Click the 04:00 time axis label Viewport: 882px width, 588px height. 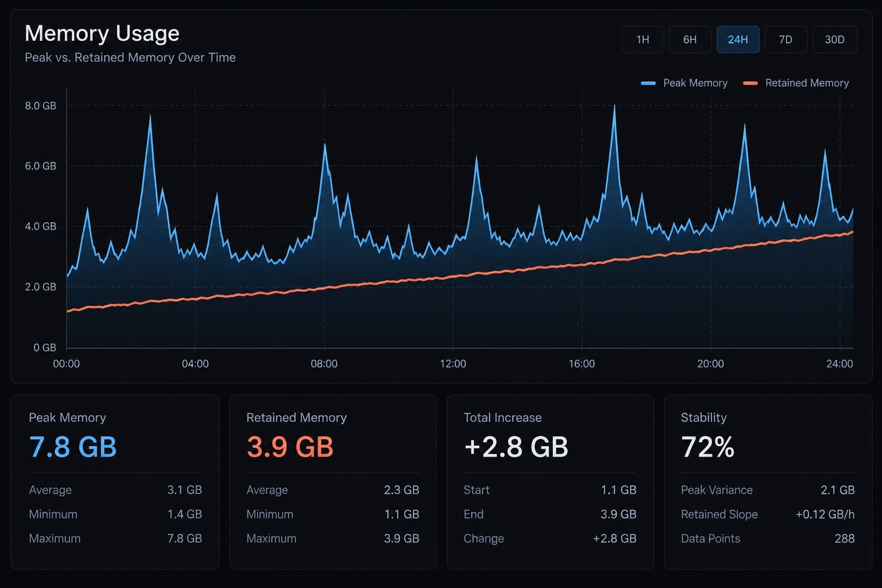pyautogui.click(x=195, y=363)
